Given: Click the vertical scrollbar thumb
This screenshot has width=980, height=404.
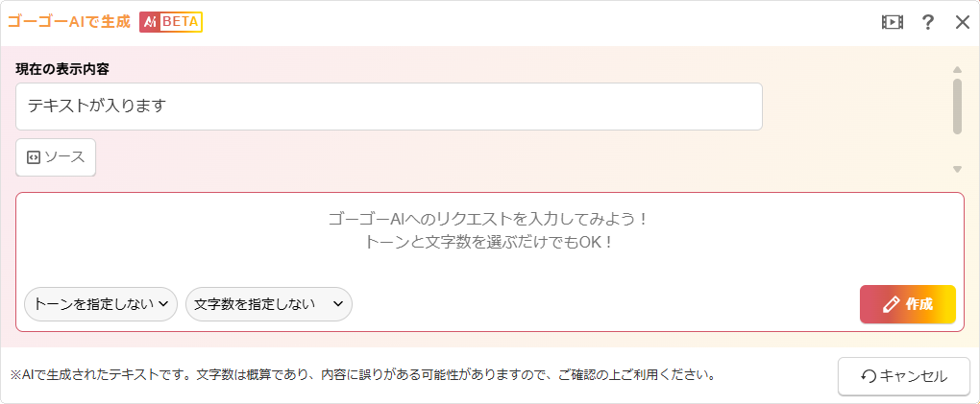Looking at the screenshot, I should (x=957, y=106).
